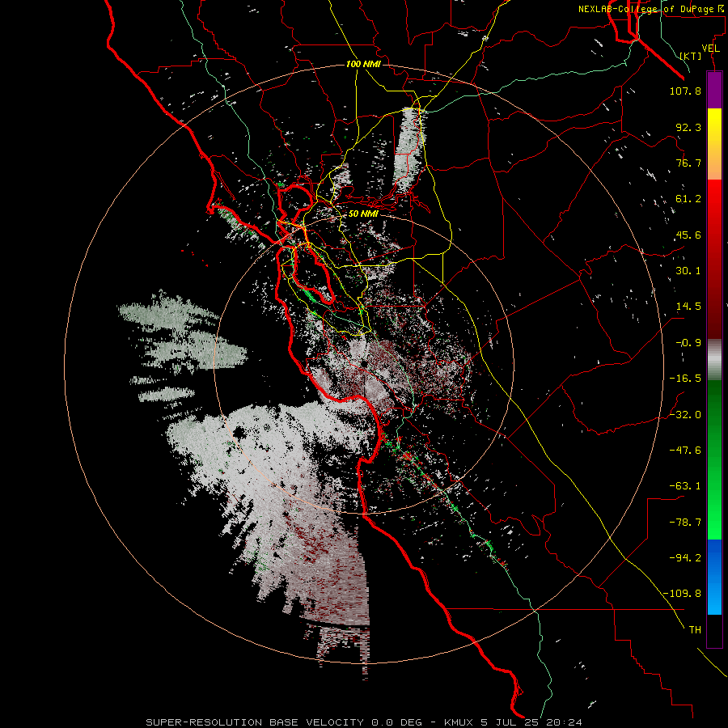Click the blue segment of the color bar

pos(714,577)
